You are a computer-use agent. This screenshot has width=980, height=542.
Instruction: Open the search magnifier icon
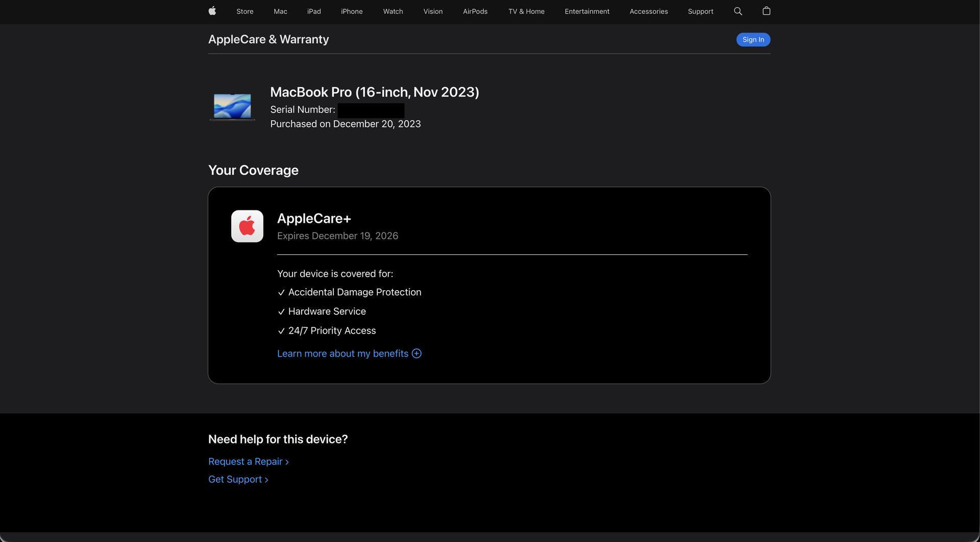[738, 11]
